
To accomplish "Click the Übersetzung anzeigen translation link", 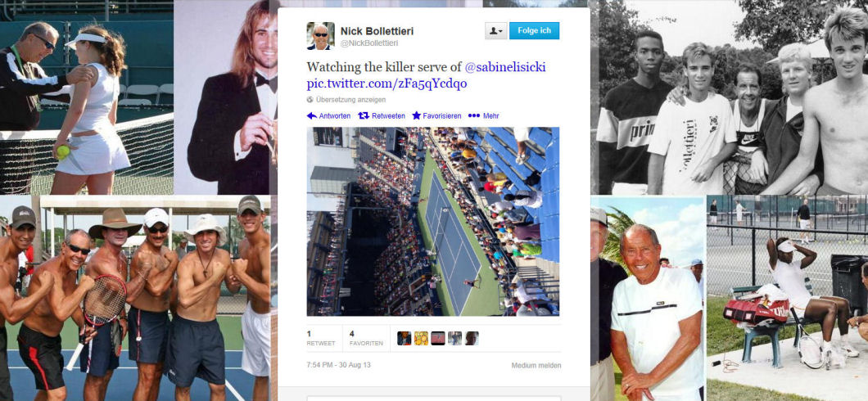I will [351, 100].
